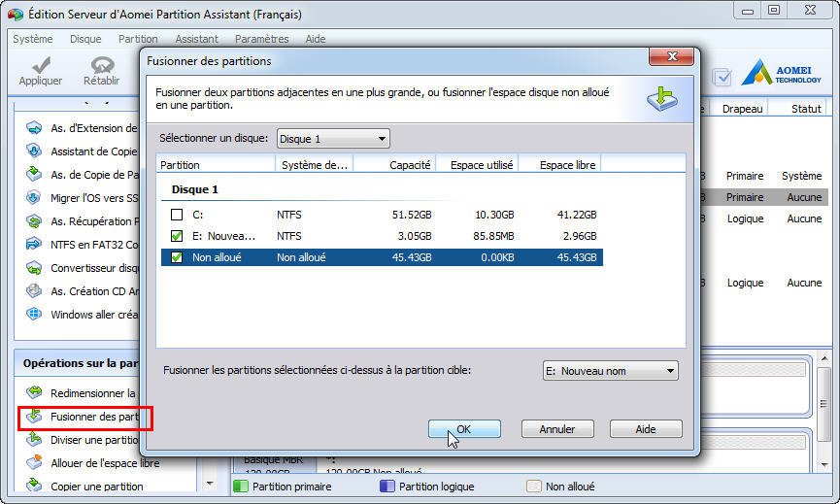Click the AOMEI Technology logo
The image size is (840, 504).
pyautogui.click(x=781, y=73)
